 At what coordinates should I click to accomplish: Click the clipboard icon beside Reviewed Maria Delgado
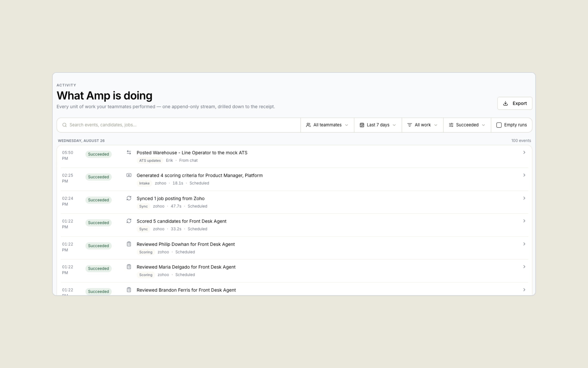129,267
